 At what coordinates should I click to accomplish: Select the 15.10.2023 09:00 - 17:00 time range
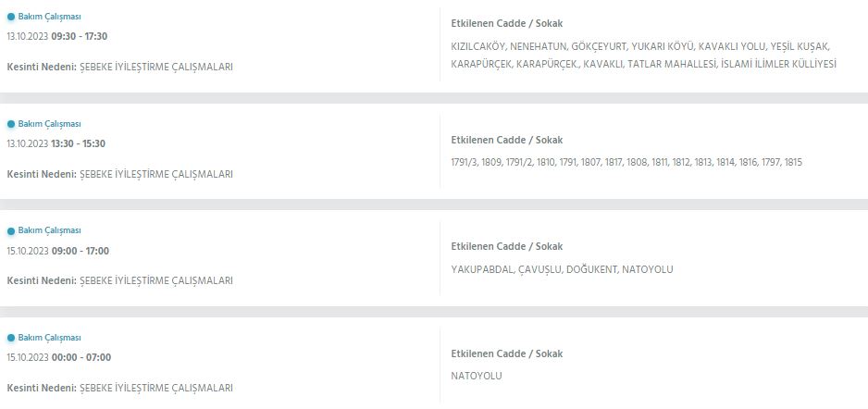[56, 251]
